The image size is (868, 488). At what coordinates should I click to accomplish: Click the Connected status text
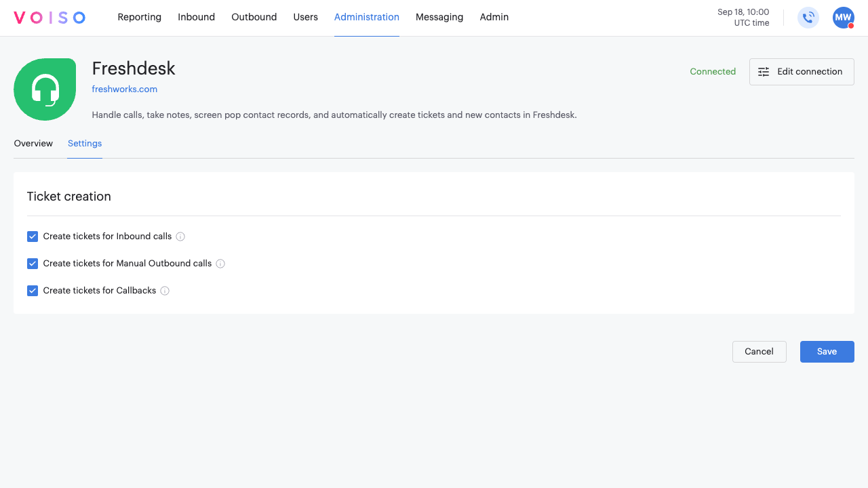713,72
